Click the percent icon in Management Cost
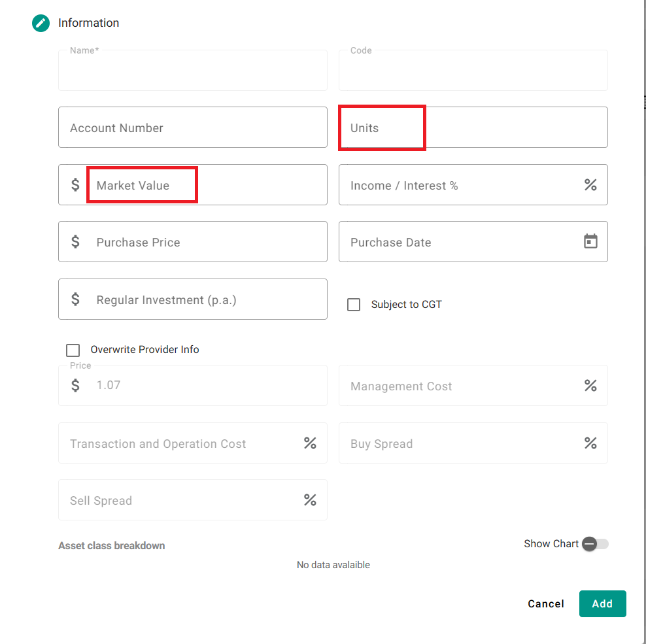The width and height of the screenshot is (646, 644). [590, 386]
